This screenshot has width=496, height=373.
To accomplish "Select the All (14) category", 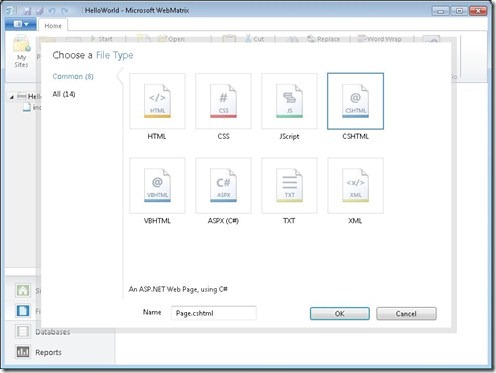I will [x=64, y=94].
